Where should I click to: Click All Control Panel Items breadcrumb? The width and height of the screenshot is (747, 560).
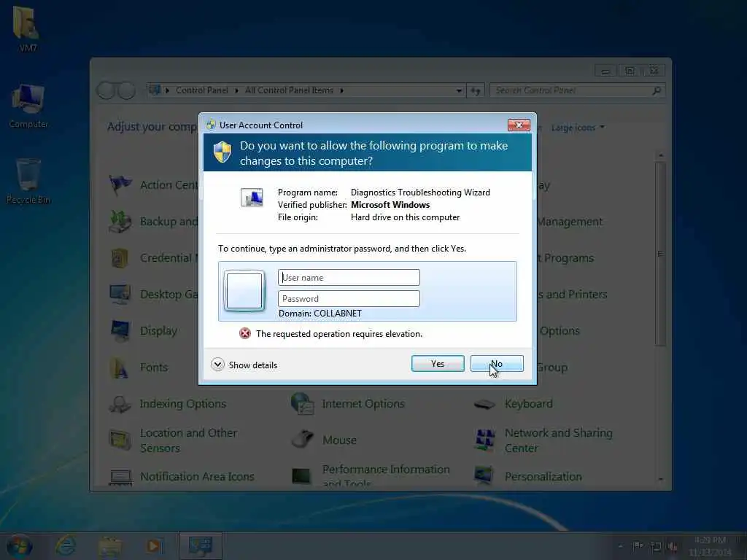tap(289, 90)
